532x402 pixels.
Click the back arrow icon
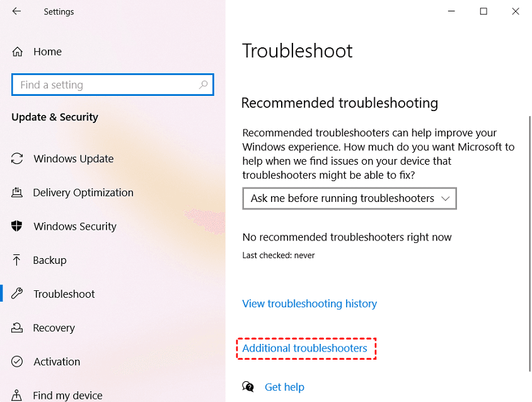[16, 11]
